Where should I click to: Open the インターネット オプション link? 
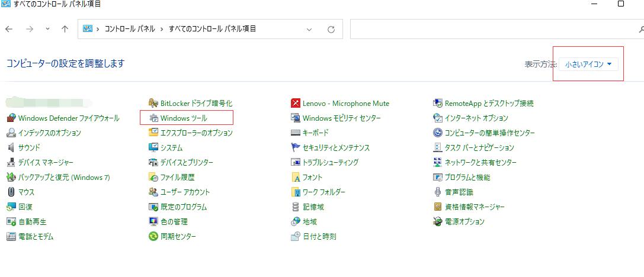click(x=476, y=118)
